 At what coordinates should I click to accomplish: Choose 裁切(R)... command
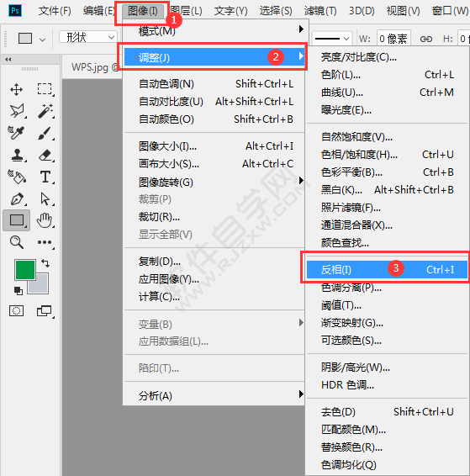214,217
